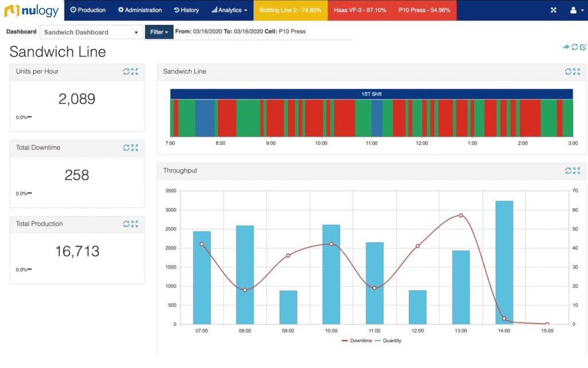Expand the Throughput chart widget

coord(577,171)
